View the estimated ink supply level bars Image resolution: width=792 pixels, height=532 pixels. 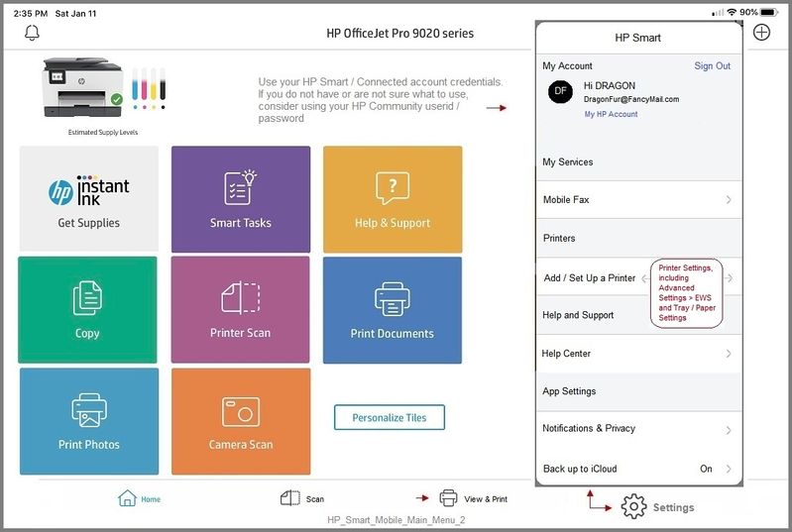[149, 88]
